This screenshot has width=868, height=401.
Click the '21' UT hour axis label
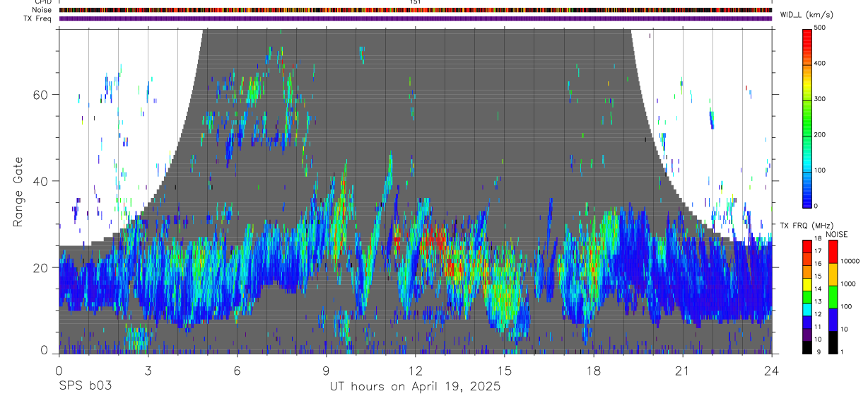point(683,370)
